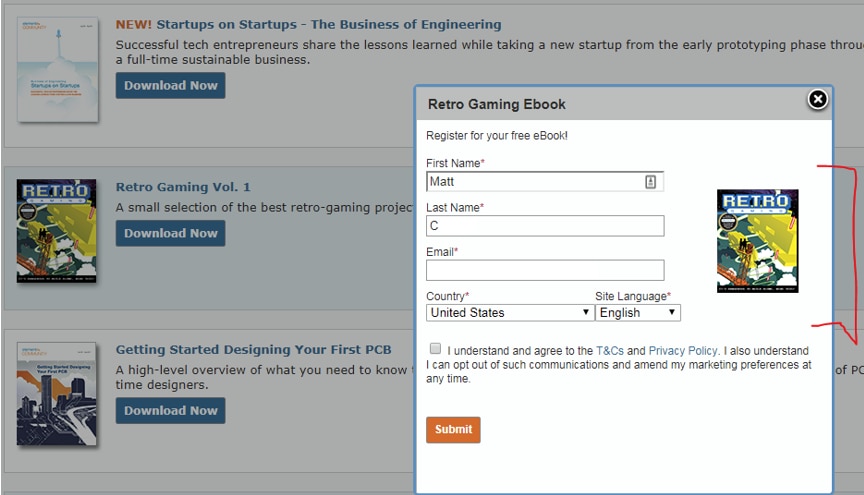Image resolution: width=864 pixels, height=495 pixels.
Task: Select the PCB design ebook cover image
Action: click(x=57, y=393)
